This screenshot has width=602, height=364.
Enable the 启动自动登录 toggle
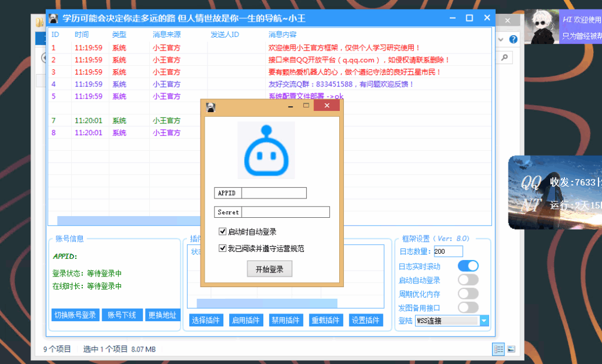[x=469, y=279]
